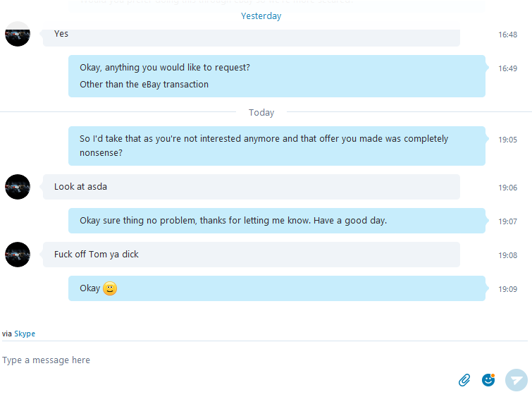Select the 'Look at asda' message bubble

tap(252, 187)
